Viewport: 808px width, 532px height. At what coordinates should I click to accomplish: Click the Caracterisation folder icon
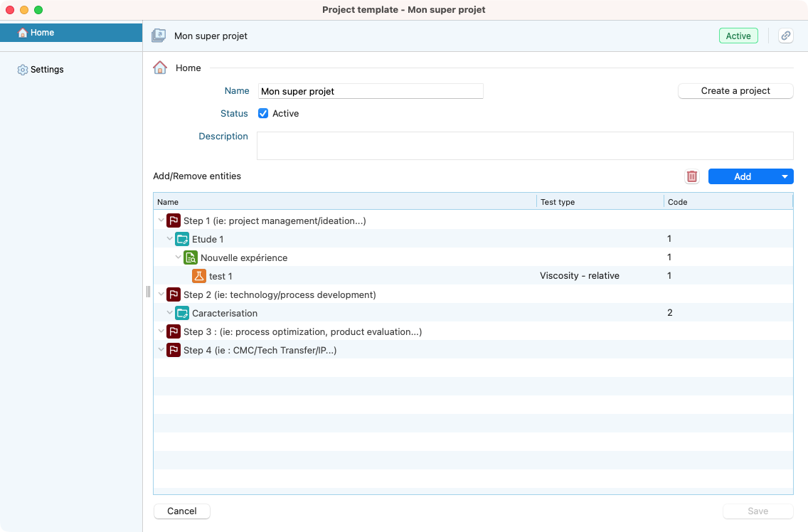click(x=182, y=313)
